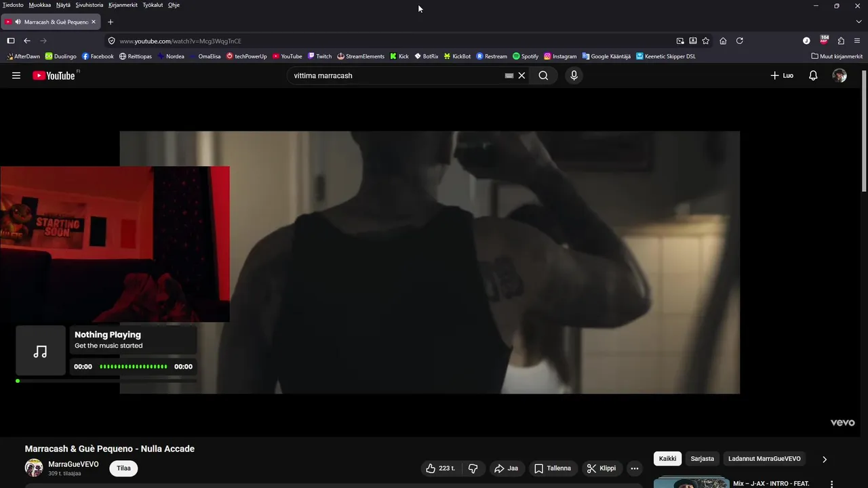Open MarraGueVEVO channel name link
This screenshot has height=488, width=868.
tap(73, 464)
